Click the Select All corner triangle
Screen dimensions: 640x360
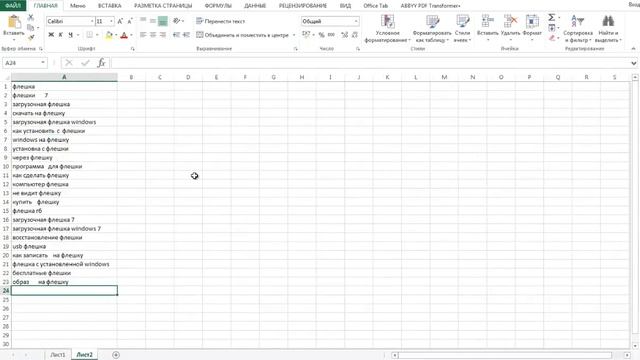coord(6,77)
